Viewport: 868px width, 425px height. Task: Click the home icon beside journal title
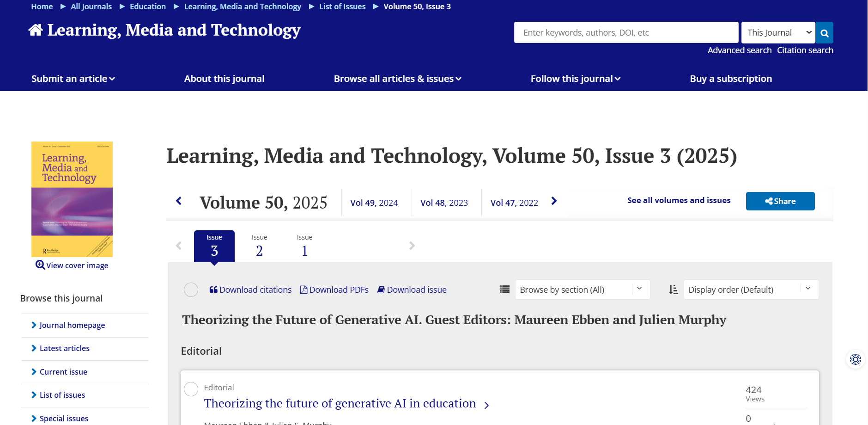(x=36, y=30)
